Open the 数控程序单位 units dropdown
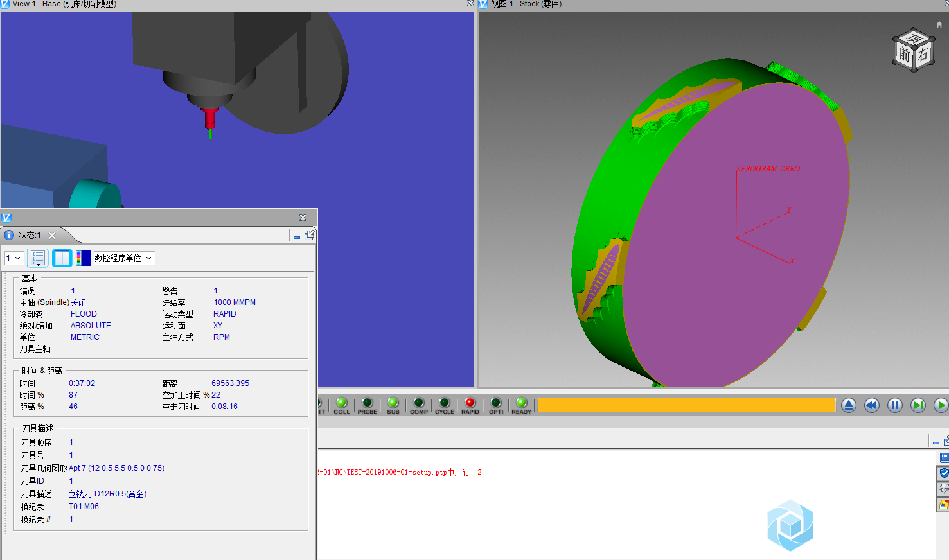Screen dimensions: 949x560 [x=123, y=258]
